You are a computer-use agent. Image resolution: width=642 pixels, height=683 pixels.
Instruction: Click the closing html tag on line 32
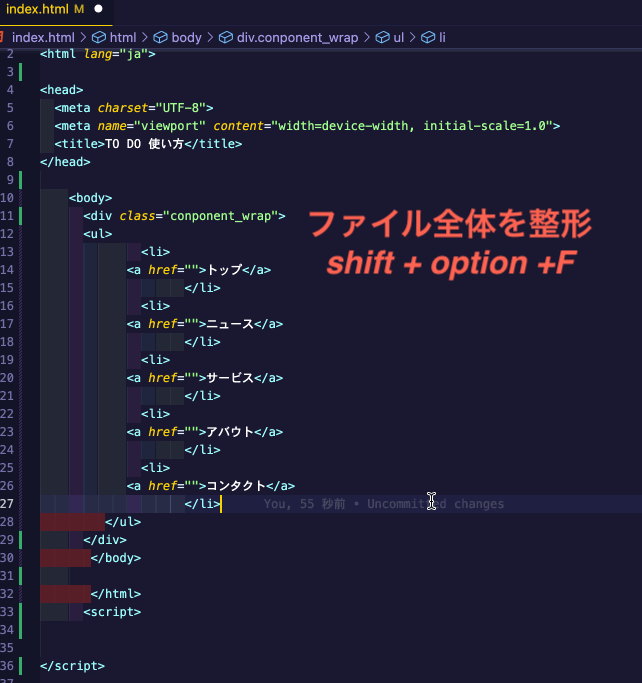[116, 594]
